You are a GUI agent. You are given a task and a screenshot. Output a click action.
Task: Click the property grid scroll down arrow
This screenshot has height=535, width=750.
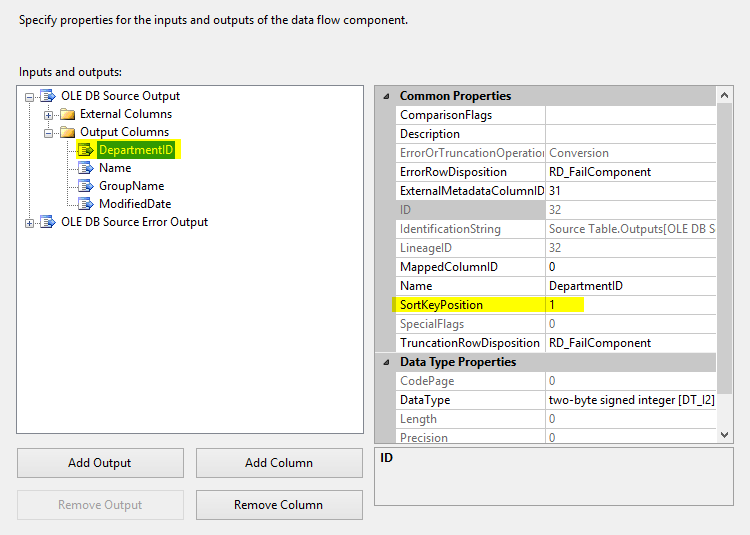click(725, 434)
